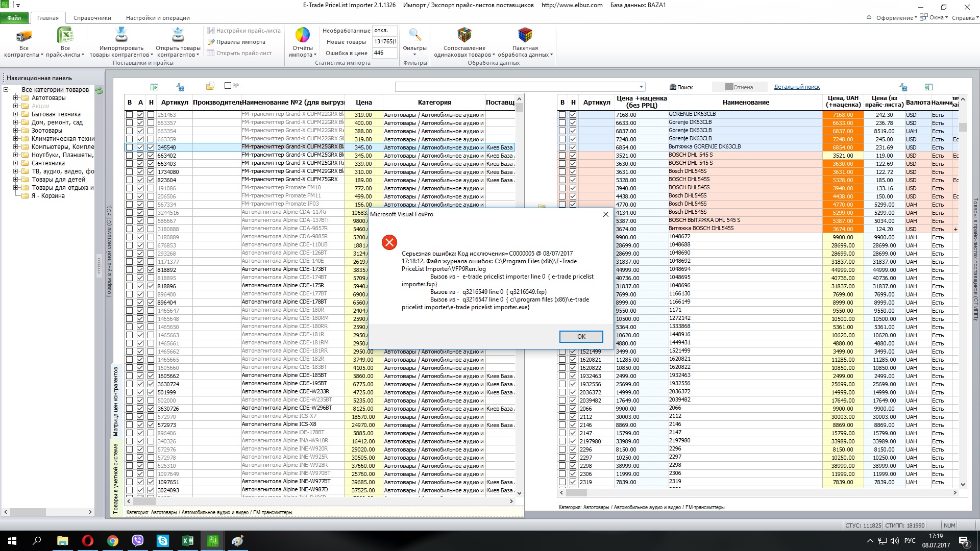Toggle B checkbox for article 1734080
Viewport: 980px width, 551px height.
coord(130,172)
